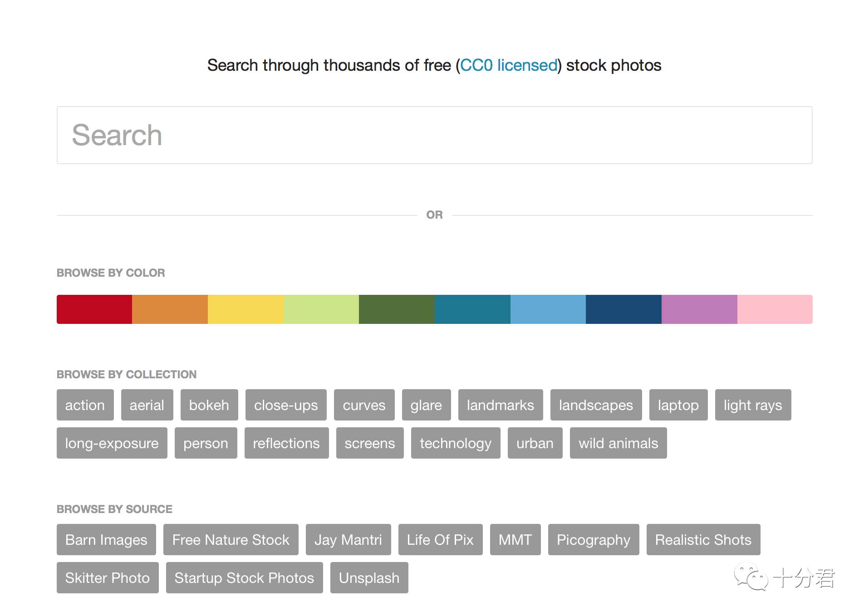Browse photos from Unsplash source
This screenshot has width=864, height=616.
[x=369, y=578]
